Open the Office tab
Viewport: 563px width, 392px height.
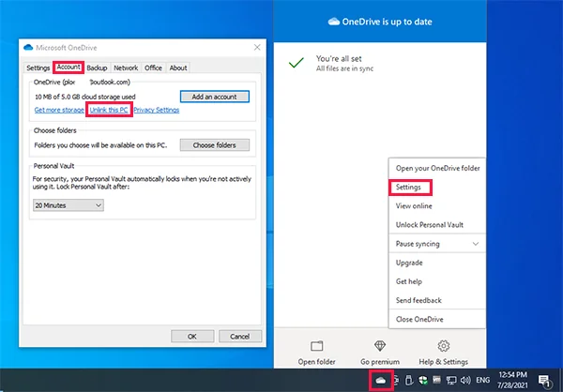click(153, 68)
